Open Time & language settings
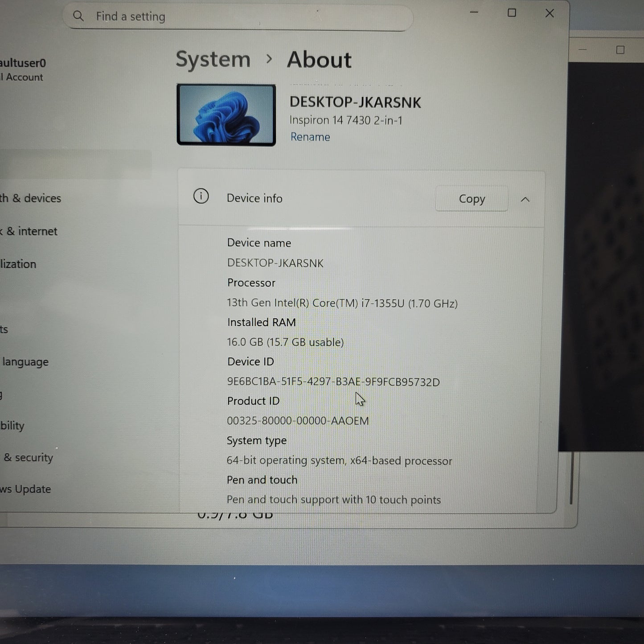The width and height of the screenshot is (644, 644). [24, 361]
